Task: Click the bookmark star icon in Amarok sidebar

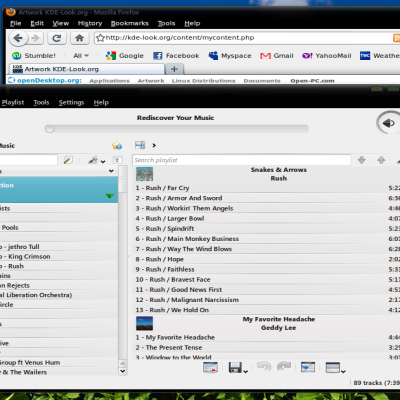Action: pyautogui.click(x=117, y=146)
